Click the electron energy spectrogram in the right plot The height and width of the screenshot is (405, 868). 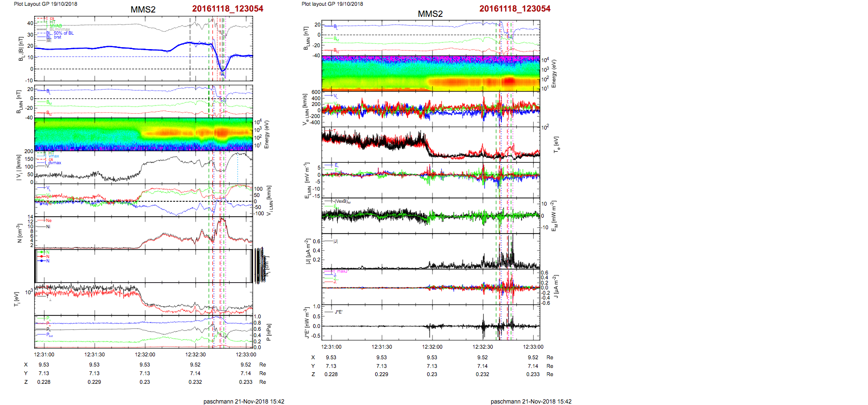[x=431, y=73]
